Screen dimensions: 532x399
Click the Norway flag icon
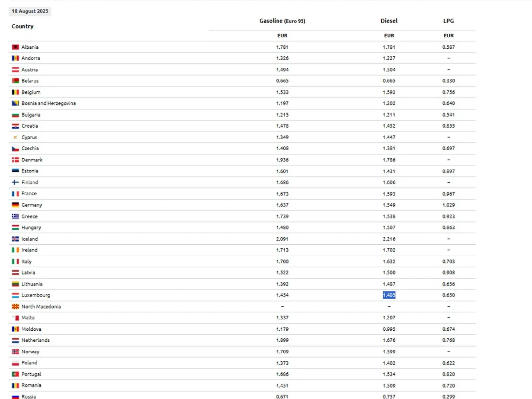pos(16,352)
